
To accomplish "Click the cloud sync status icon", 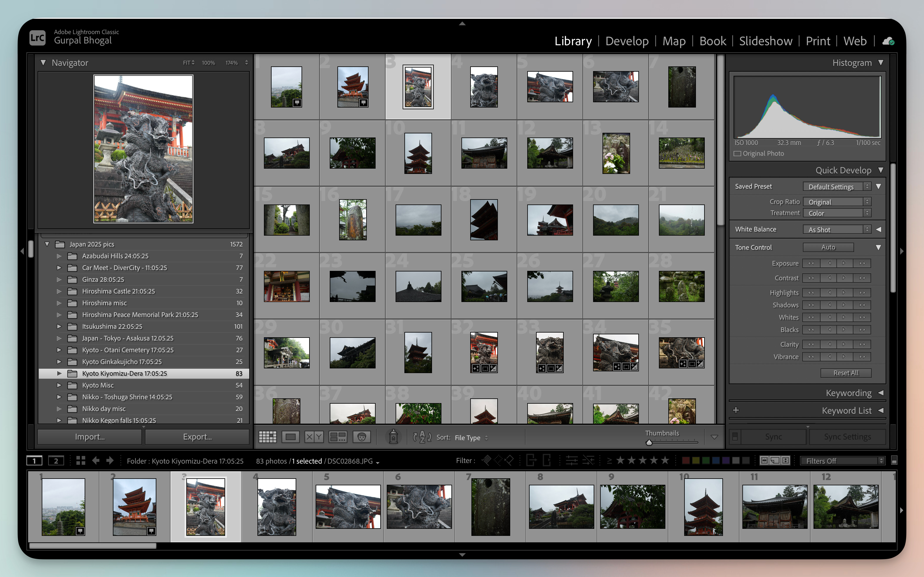I will [888, 41].
